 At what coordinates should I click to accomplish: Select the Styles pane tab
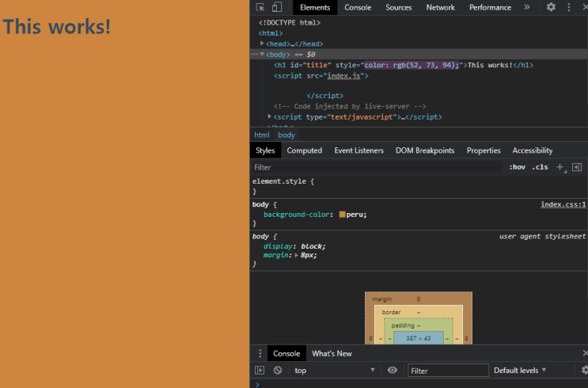pyautogui.click(x=265, y=150)
